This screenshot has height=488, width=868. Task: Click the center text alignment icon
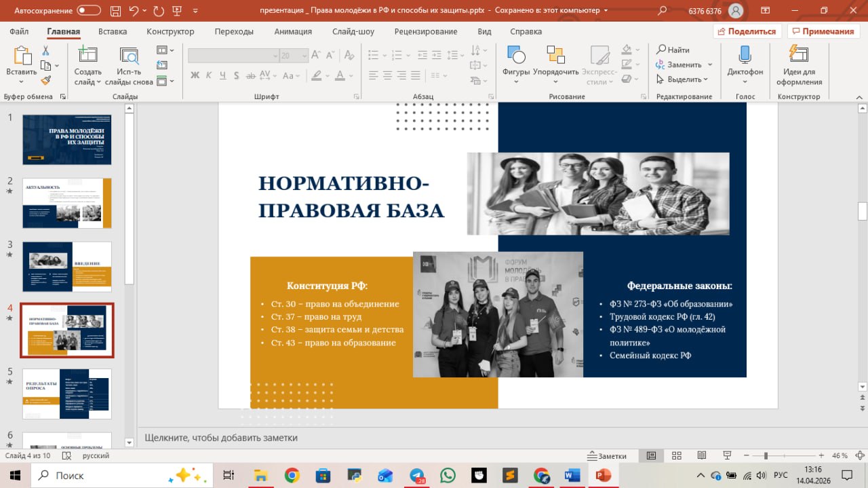387,75
